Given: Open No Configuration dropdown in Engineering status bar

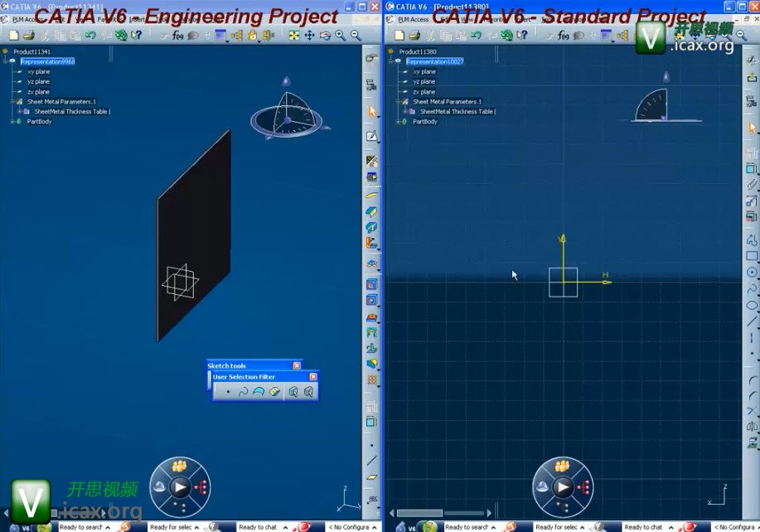Looking at the screenshot, I should (x=374, y=527).
